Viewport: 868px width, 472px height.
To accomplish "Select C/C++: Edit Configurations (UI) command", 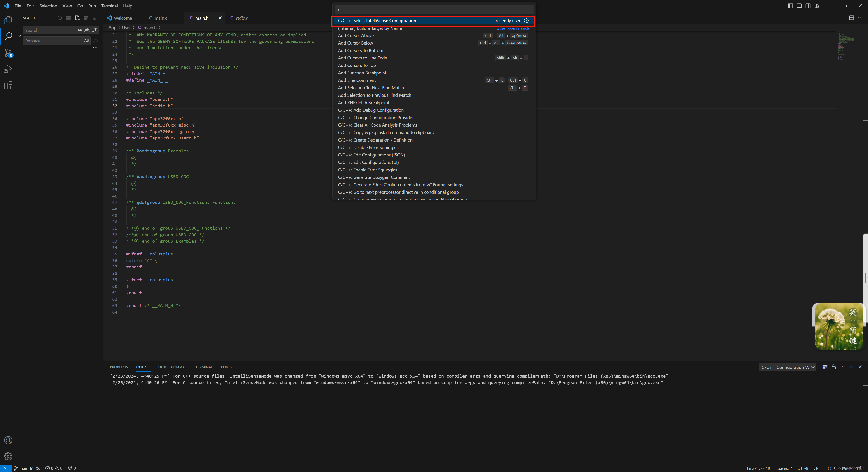I will (x=368, y=162).
